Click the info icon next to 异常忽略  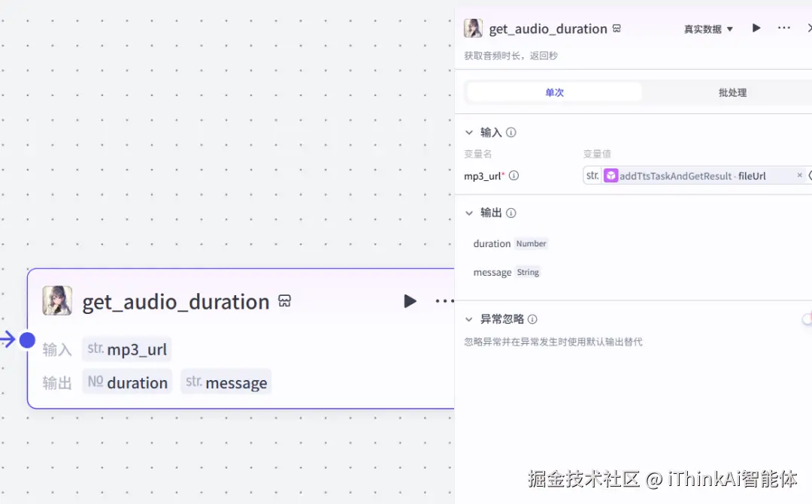(532, 319)
